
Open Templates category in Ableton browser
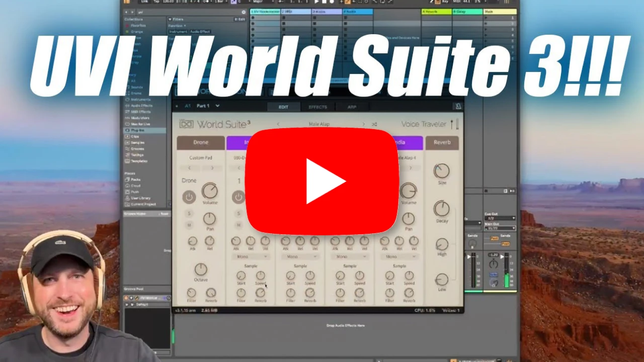click(139, 161)
